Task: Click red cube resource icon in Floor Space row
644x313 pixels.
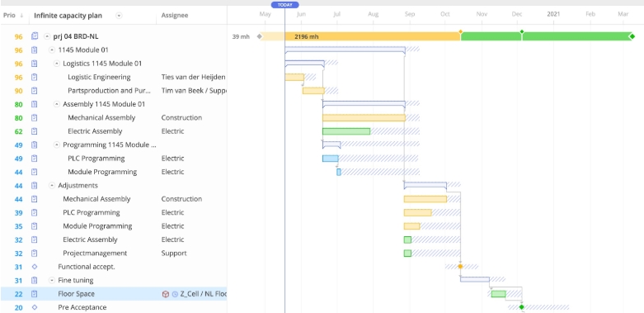Action: click(166, 294)
